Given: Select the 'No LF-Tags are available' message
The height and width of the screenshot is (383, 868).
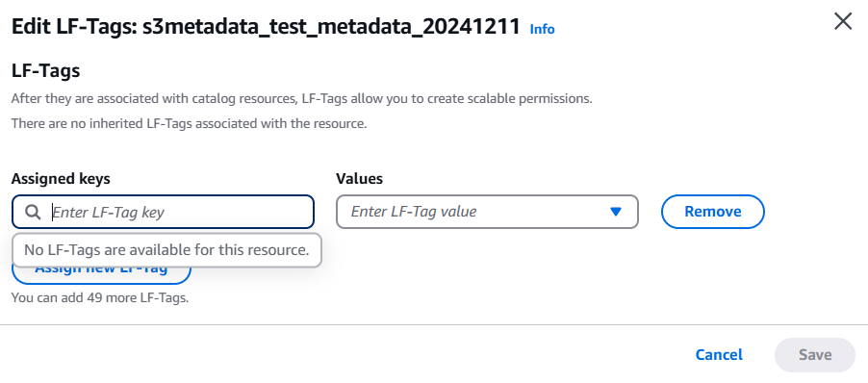Looking at the screenshot, I should click(166, 250).
